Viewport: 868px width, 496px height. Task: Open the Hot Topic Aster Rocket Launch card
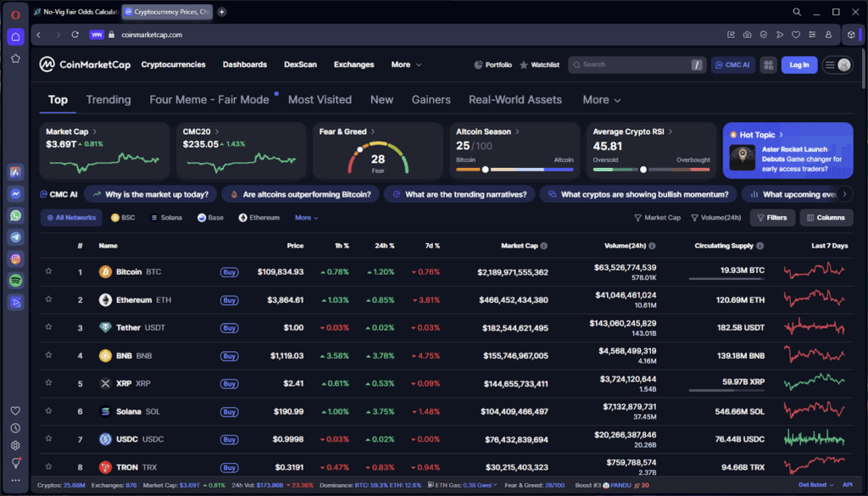point(787,151)
